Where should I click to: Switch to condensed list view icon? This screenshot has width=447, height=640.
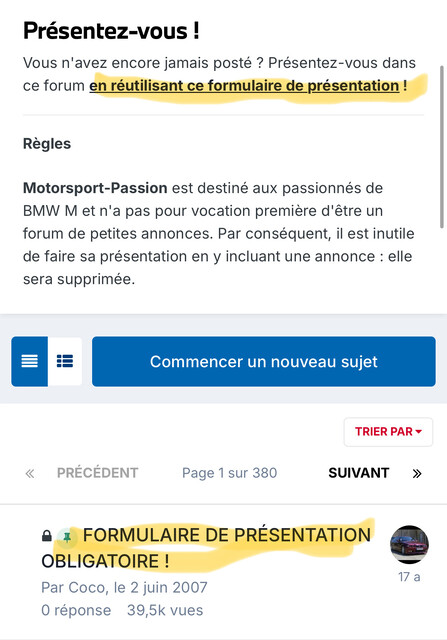pos(29,361)
